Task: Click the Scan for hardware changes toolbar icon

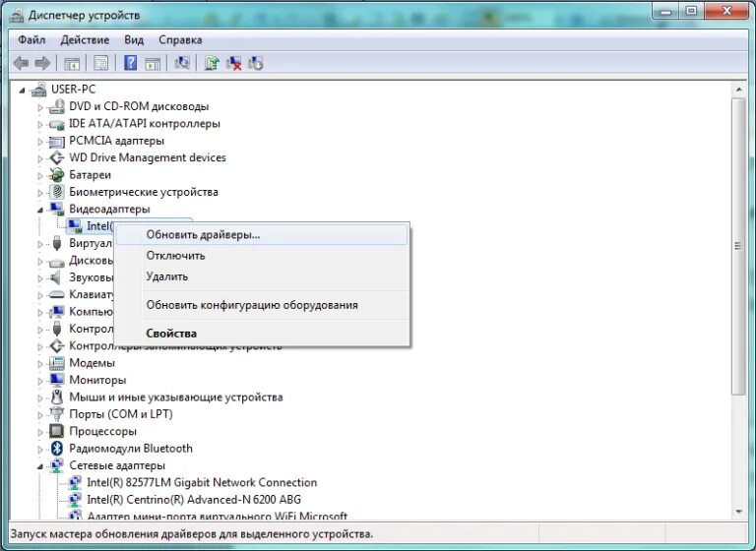Action: (x=182, y=63)
